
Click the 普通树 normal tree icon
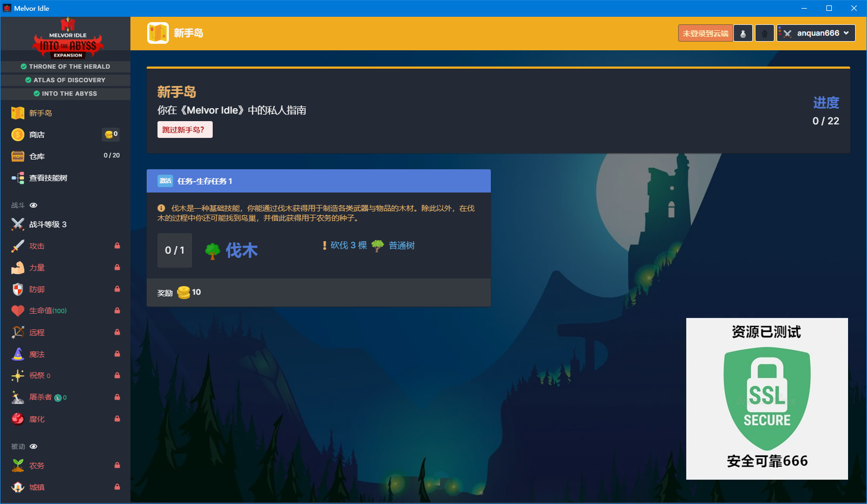pos(378,246)
